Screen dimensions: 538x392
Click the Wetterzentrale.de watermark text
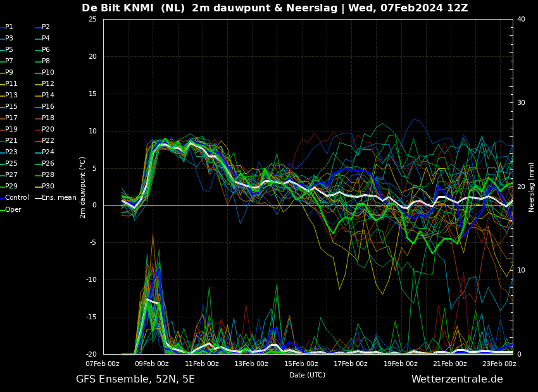[457, 379]
